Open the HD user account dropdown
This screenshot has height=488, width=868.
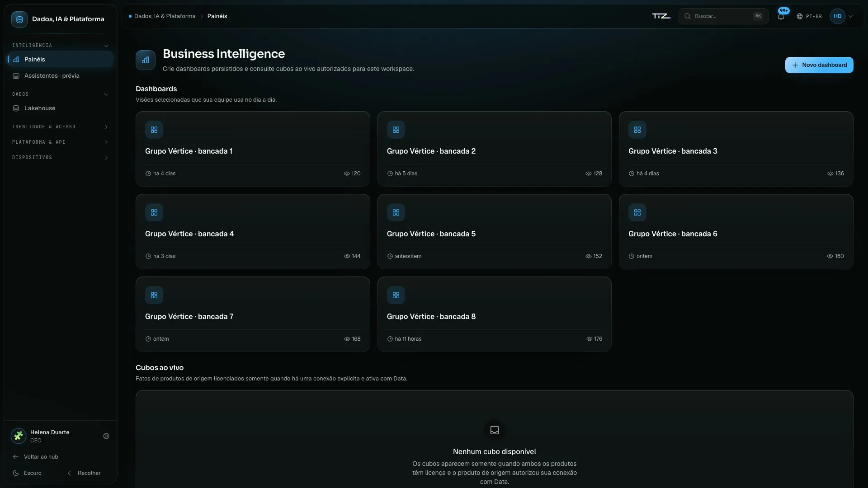[x=842, y=16]
